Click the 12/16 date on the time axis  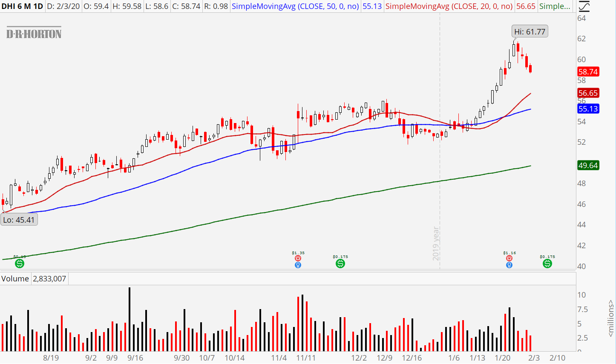412,358
